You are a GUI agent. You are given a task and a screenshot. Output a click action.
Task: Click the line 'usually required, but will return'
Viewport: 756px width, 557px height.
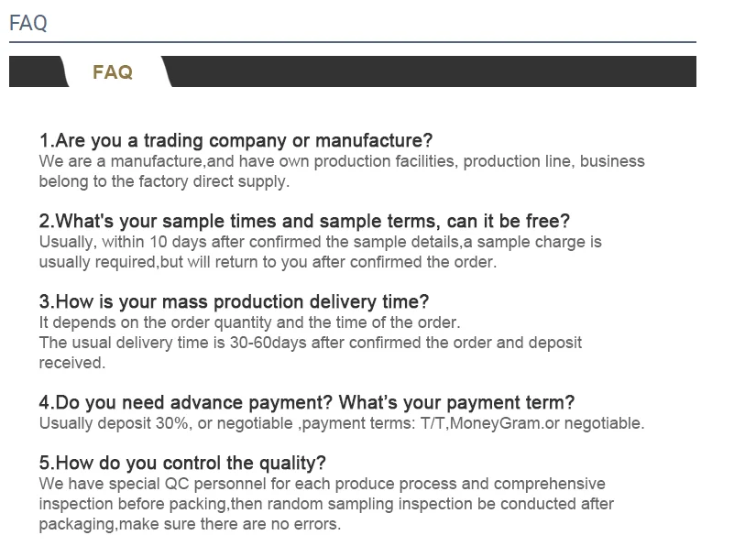(268, 262)
